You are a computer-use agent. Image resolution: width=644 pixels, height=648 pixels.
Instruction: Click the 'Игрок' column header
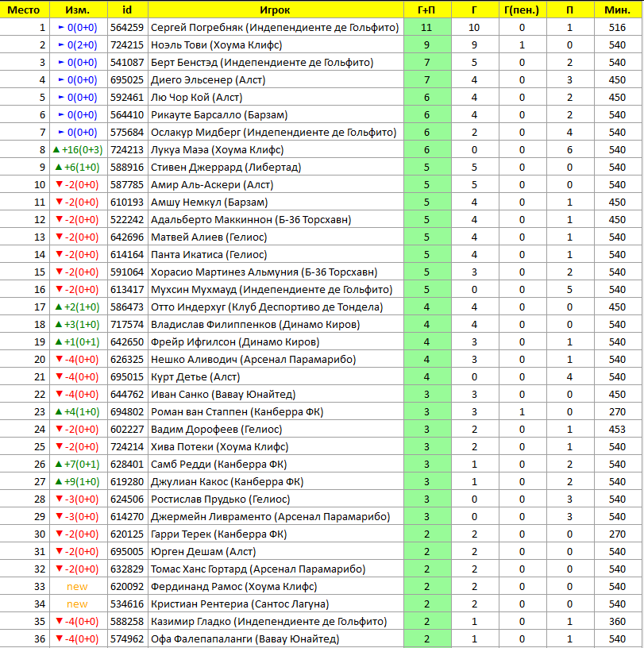coord(276,10)
